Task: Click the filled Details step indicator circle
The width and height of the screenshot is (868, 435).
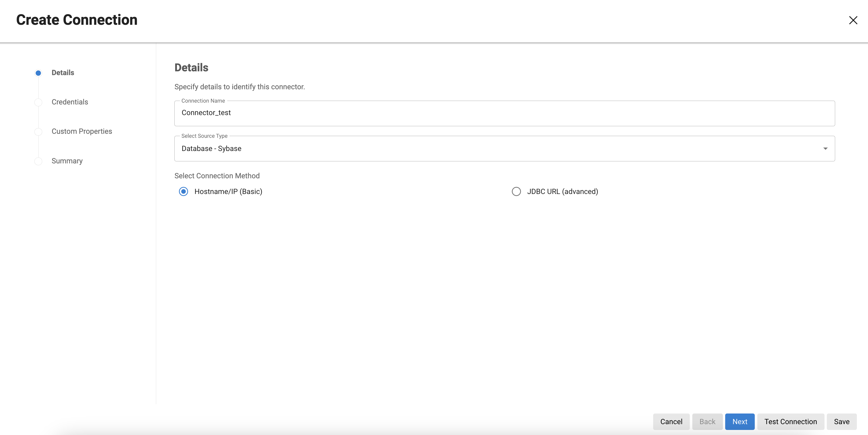Action: click(x=38, y=73)
